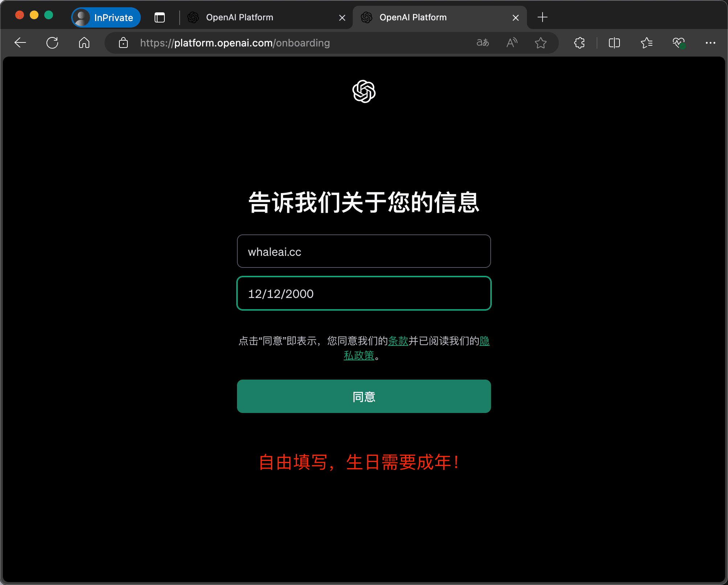The width and height of the screenshot is (728, 585).
Task: Click the heading 告诉我们关于您的信息
Action: 364,202
